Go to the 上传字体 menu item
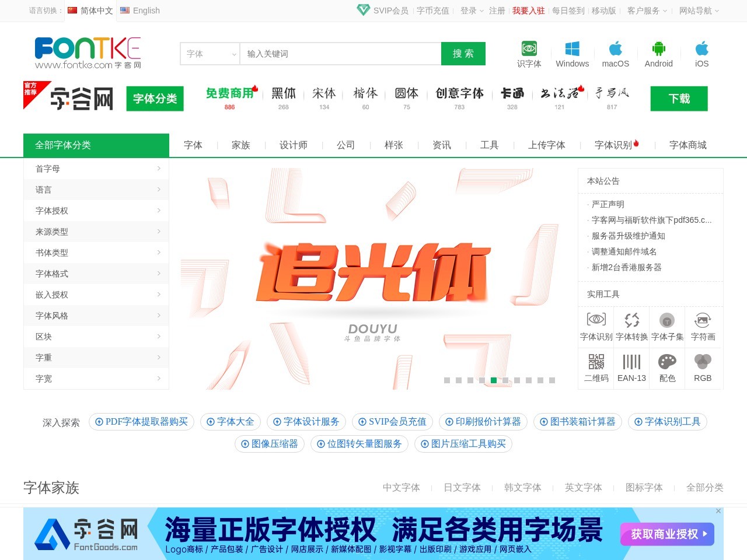 [x=547, y=145]
